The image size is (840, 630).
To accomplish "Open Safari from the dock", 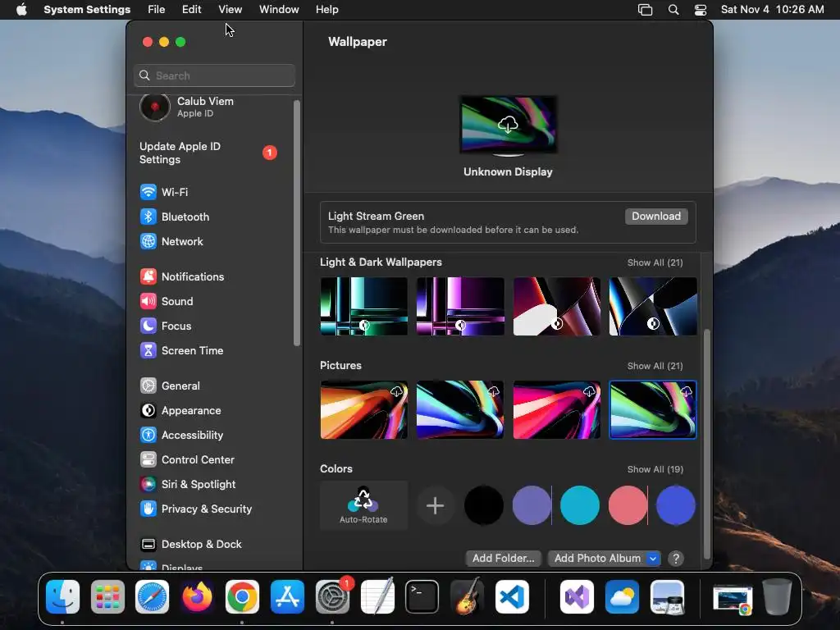I will (152, 596).
